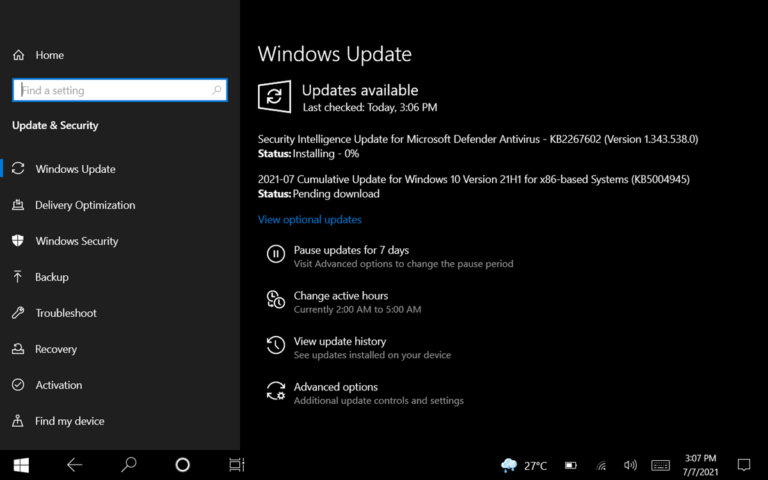Click the active hours clock icon
Viewport: 768px width, 480px height.
tap(276, 299)
